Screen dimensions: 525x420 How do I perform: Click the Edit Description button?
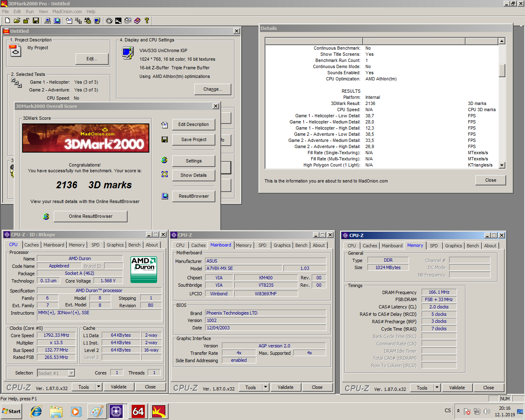[x=194, y=124]
